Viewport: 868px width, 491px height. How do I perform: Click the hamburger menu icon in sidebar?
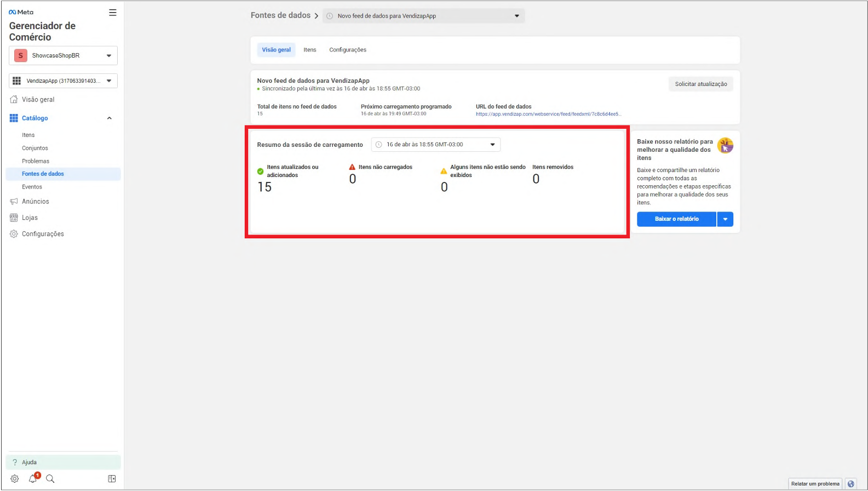[x=112, y=13]
